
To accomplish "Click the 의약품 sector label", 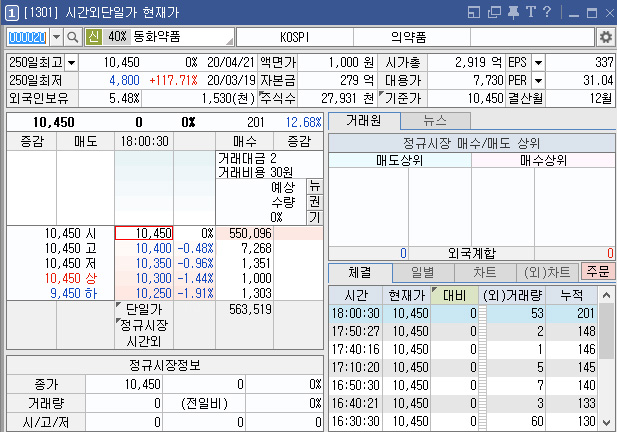I will (408, 37).
